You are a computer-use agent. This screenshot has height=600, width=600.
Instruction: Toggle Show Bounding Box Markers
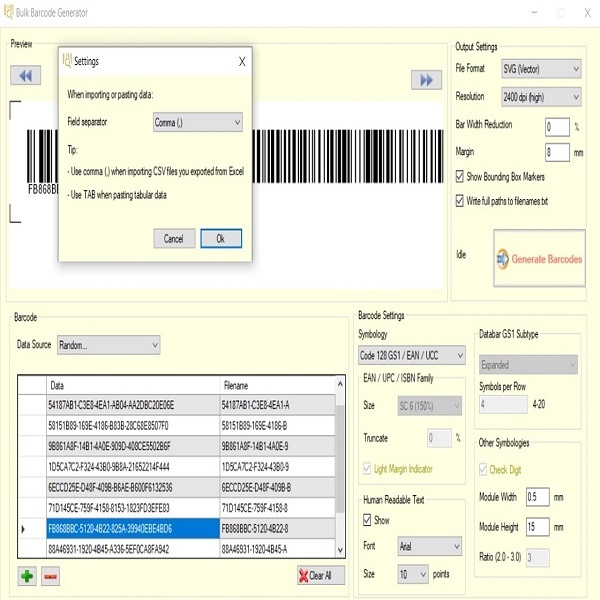(x=460, y=176)
